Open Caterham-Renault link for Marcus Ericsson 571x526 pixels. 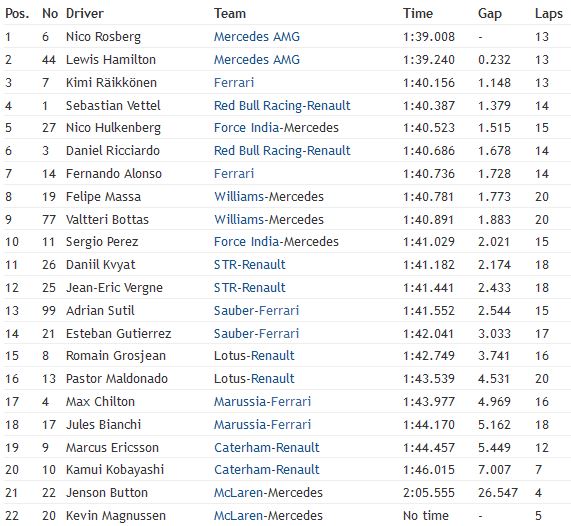click(267, 448)
